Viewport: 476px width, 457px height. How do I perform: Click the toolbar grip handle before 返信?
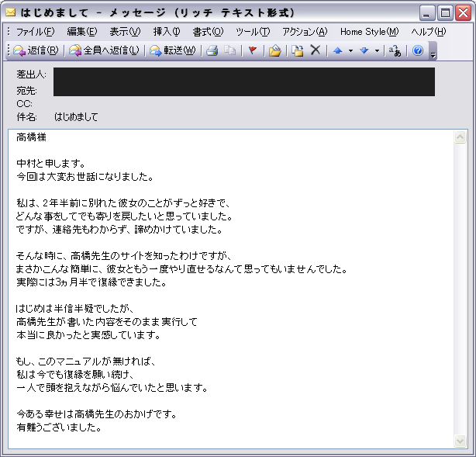pos(9,50)
